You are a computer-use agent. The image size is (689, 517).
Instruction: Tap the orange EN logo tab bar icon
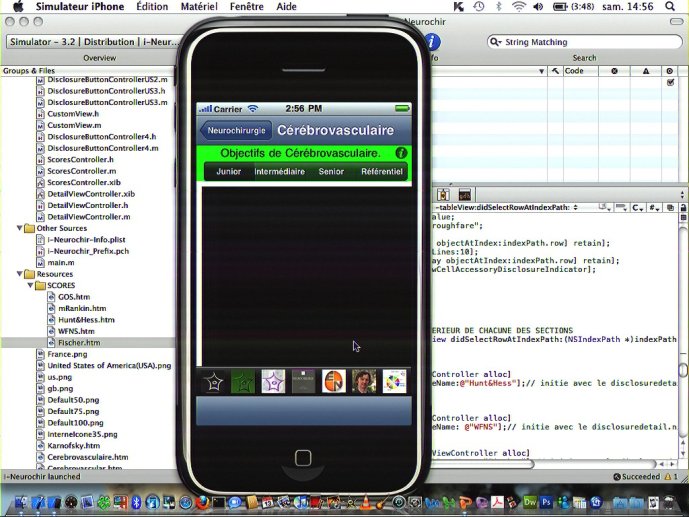pos(334,381)
